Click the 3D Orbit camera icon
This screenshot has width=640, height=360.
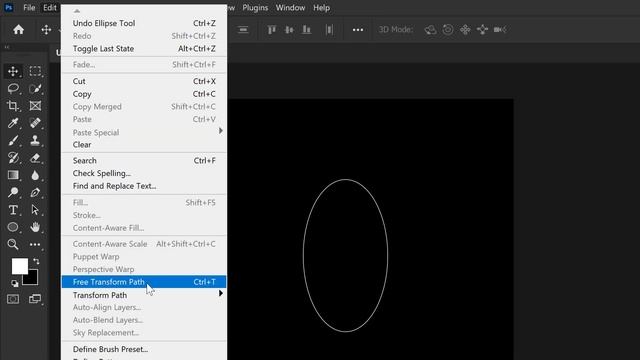click(x=430, y=29)
